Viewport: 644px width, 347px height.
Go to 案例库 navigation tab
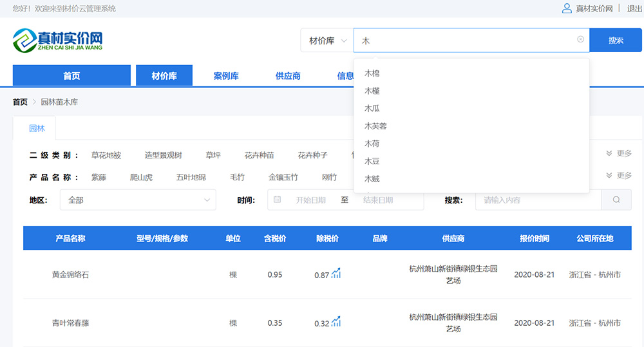click(x=226, y=76)
